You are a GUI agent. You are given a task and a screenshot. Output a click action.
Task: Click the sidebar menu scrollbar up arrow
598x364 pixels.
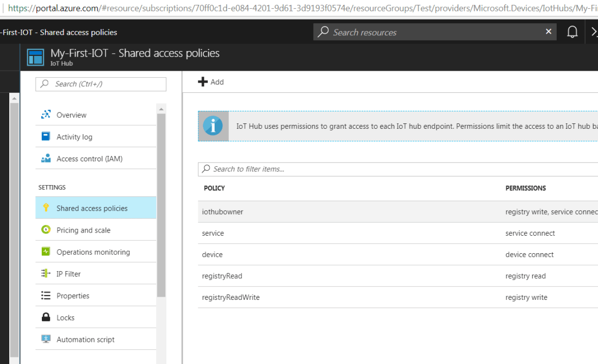(161, 109)
